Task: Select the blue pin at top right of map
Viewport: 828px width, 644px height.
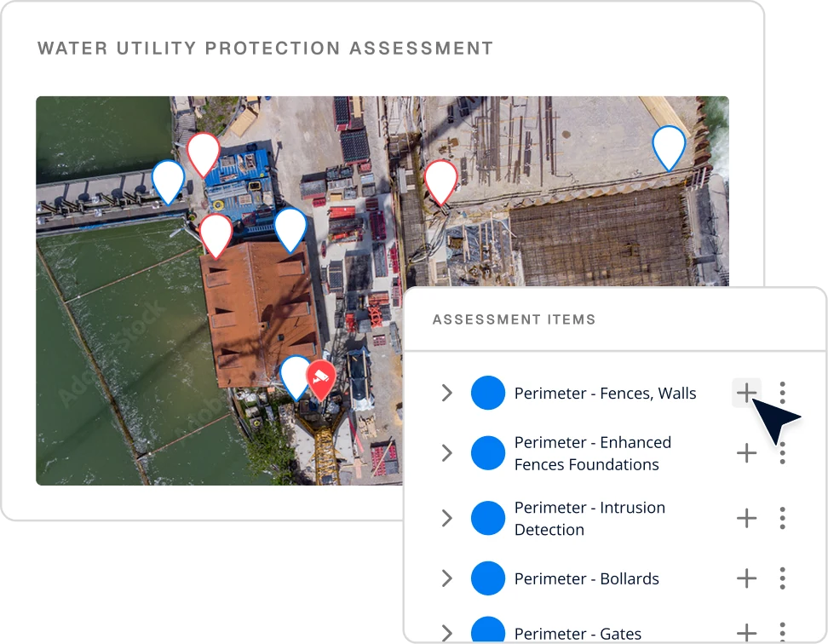Action: coord(669,147)
